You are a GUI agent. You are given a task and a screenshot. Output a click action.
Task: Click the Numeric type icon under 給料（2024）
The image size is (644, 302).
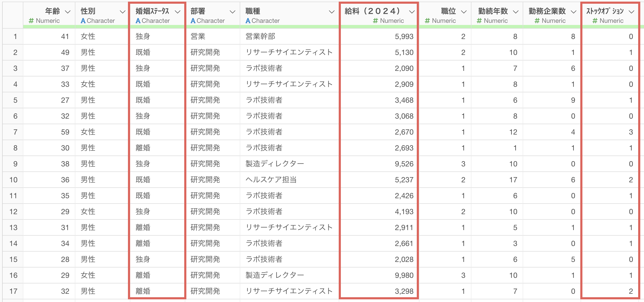tap(375, 21)
